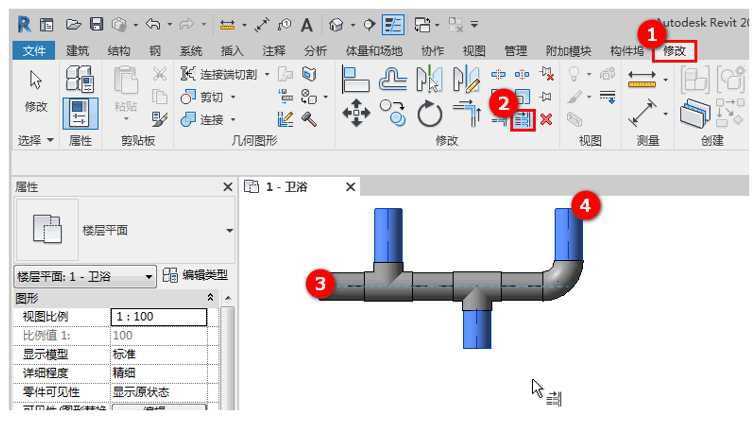Select the Trim/Extend Multiple Elements tool
The width and height of the screenshot is (755, 422).
pos(523,120)
